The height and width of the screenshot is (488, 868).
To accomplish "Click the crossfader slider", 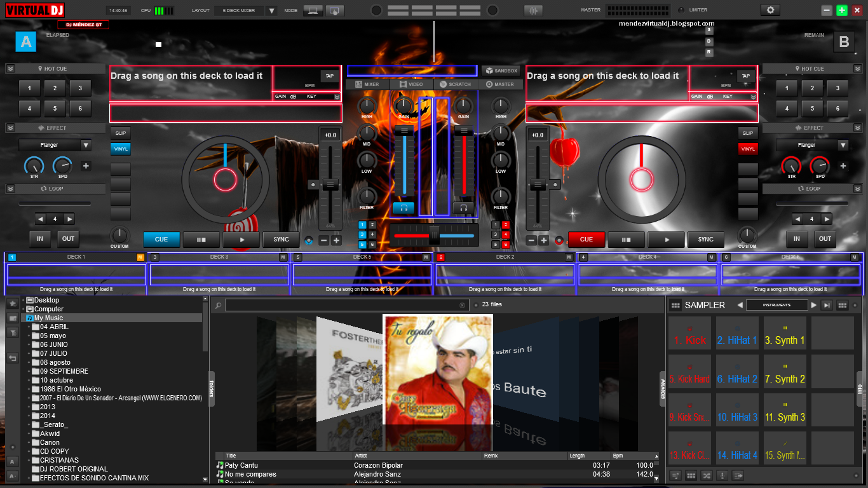I will click(x=434, y=234).
